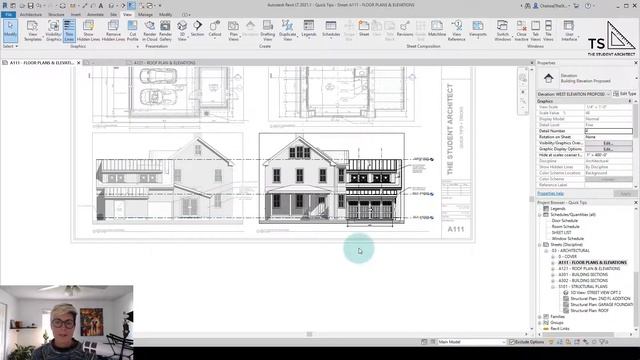
Task: Open the Select panel dropdown
Action: tap(10, 47)
